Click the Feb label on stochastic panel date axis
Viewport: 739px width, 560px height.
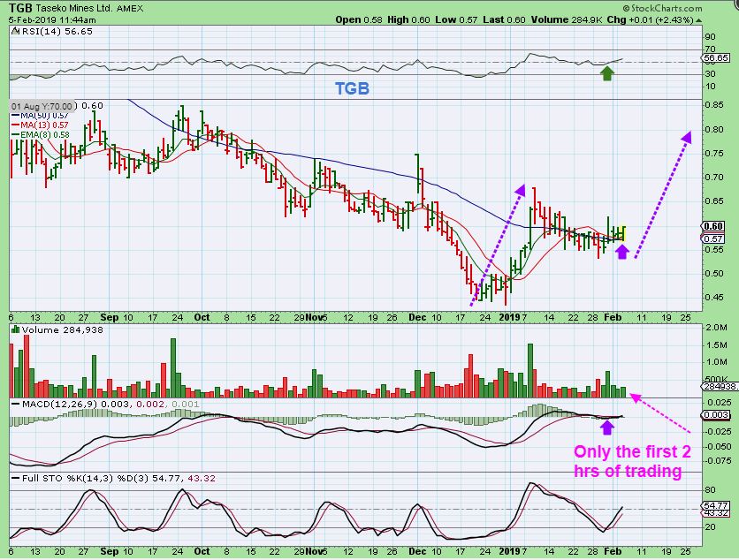pyautogui.click(x=613, y=551)
